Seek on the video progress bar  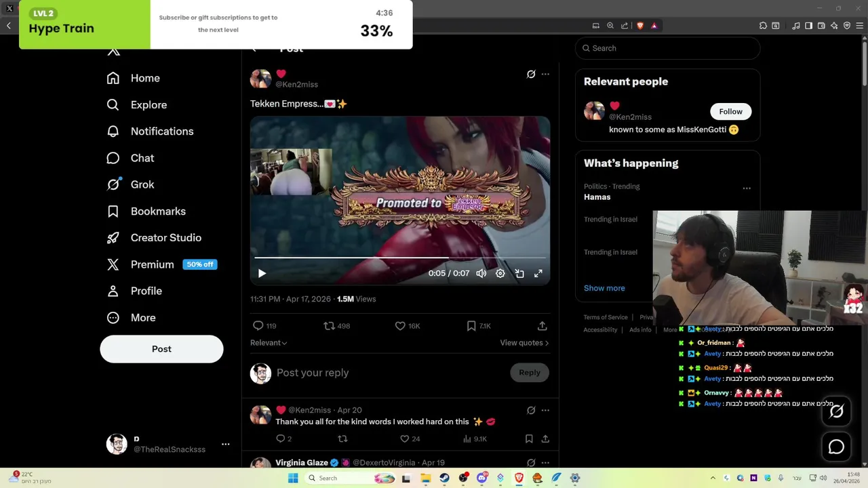pos(400,258)
